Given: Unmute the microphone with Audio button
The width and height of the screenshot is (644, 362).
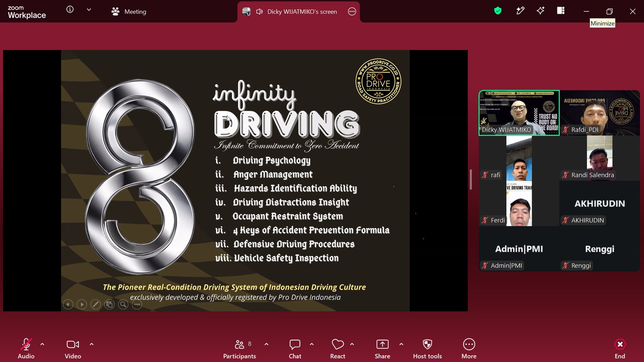Looking at the screenshot, I should coord(26,348).
